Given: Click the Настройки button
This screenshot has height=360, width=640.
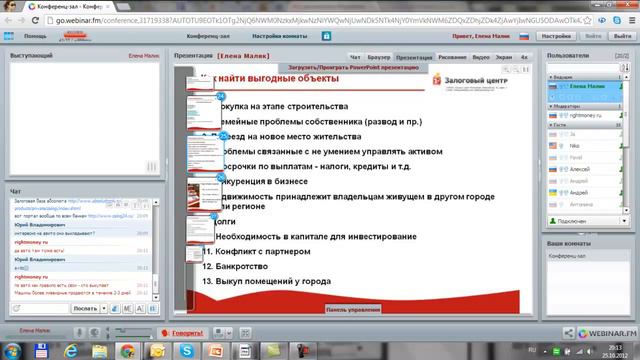Looking at the screenshot, I should (x=556, y=36).
